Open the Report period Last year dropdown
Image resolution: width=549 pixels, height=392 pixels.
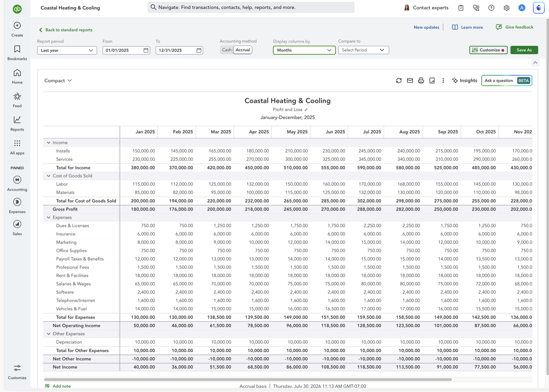pos(67,50)
